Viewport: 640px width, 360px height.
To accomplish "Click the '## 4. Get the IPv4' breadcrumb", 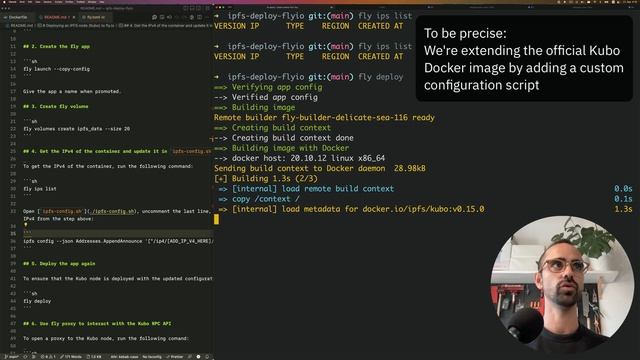I will pyautogui.click(x=165, y=25).
